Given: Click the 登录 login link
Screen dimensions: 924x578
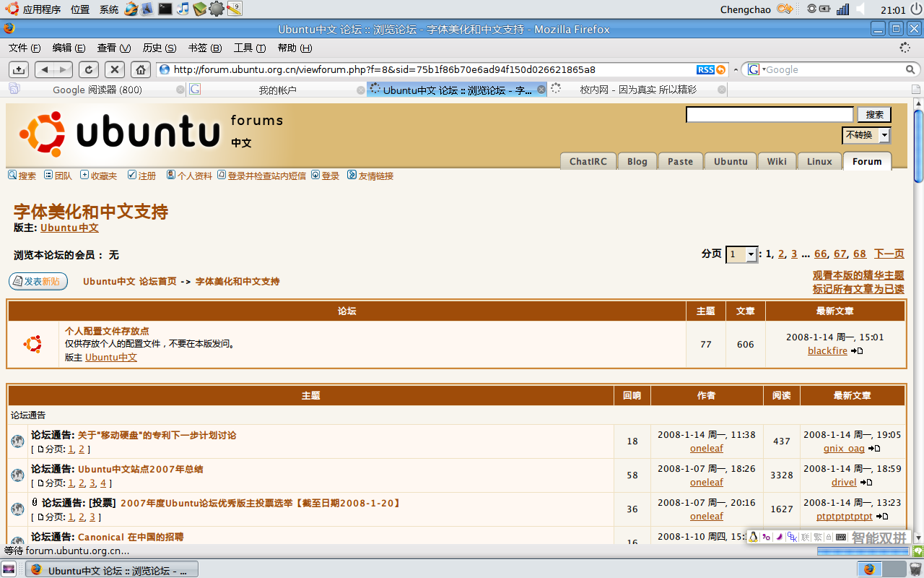Looking at the screenshot, I should 331,176.
